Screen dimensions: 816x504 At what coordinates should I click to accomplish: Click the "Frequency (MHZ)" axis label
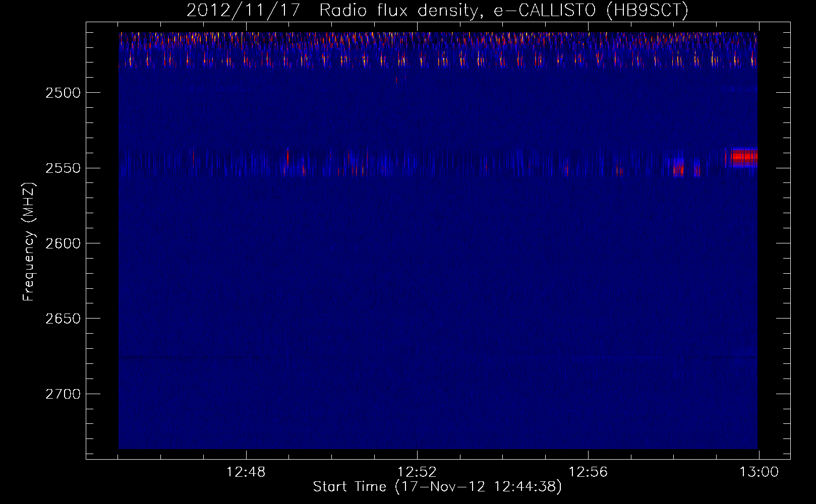(28, 242)
